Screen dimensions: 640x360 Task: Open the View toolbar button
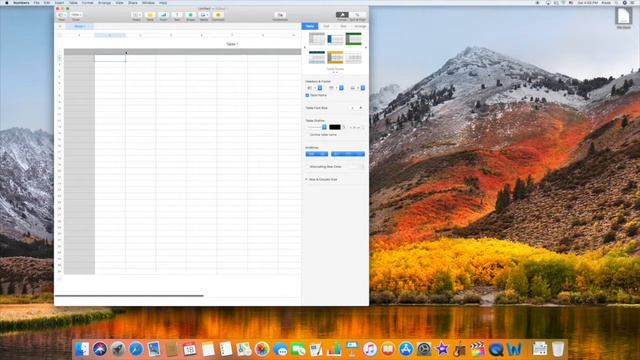pos(62,16)
